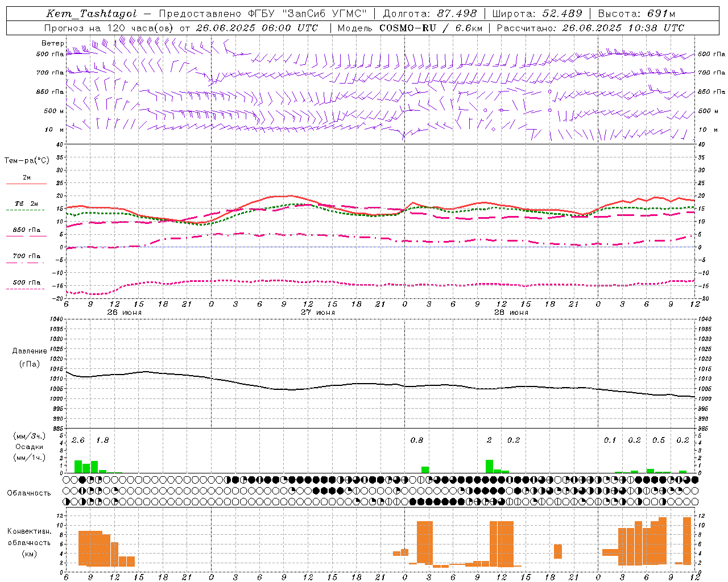Click the (гПа) unit under Давление
The width and height of the screenshot is (728, 582).
coord(30,364)
